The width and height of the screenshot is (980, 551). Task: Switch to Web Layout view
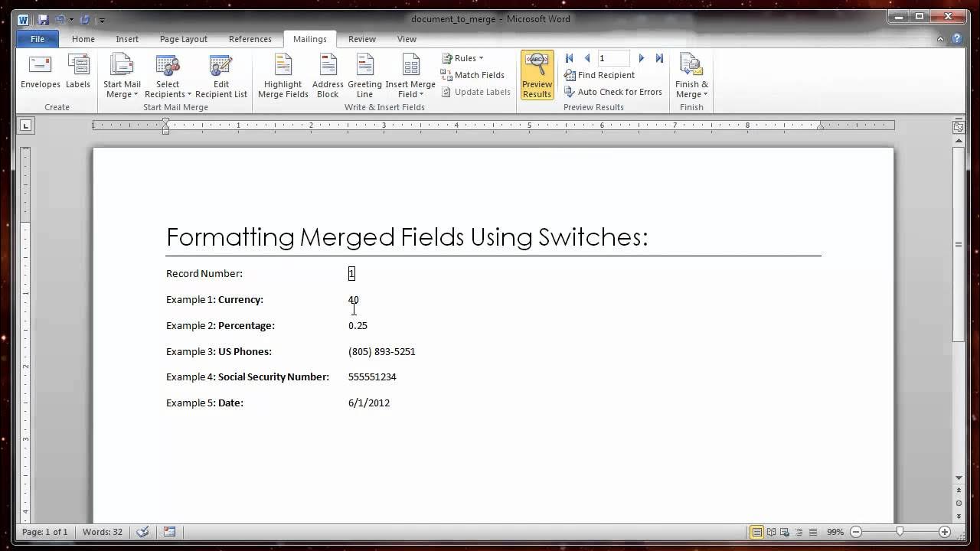(784, 532)
